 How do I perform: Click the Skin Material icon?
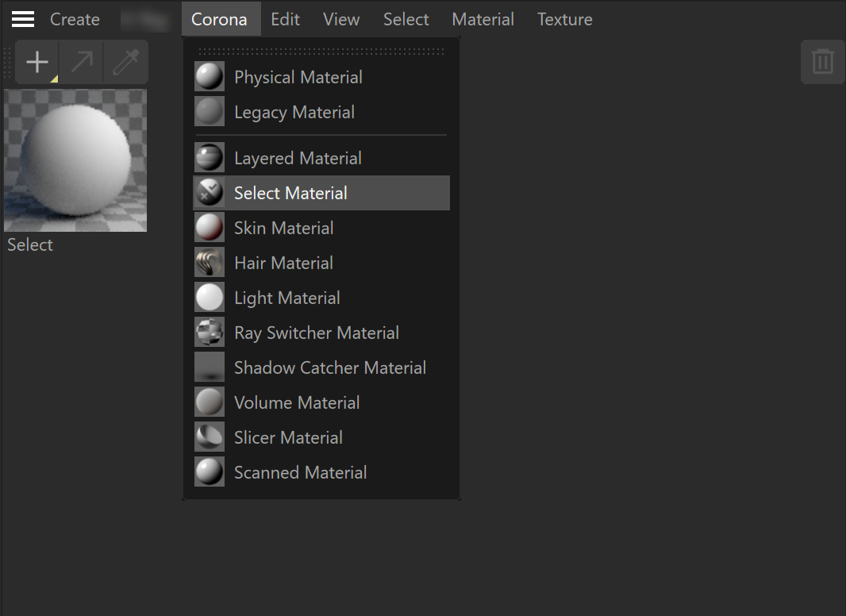(x=210, y=227)
